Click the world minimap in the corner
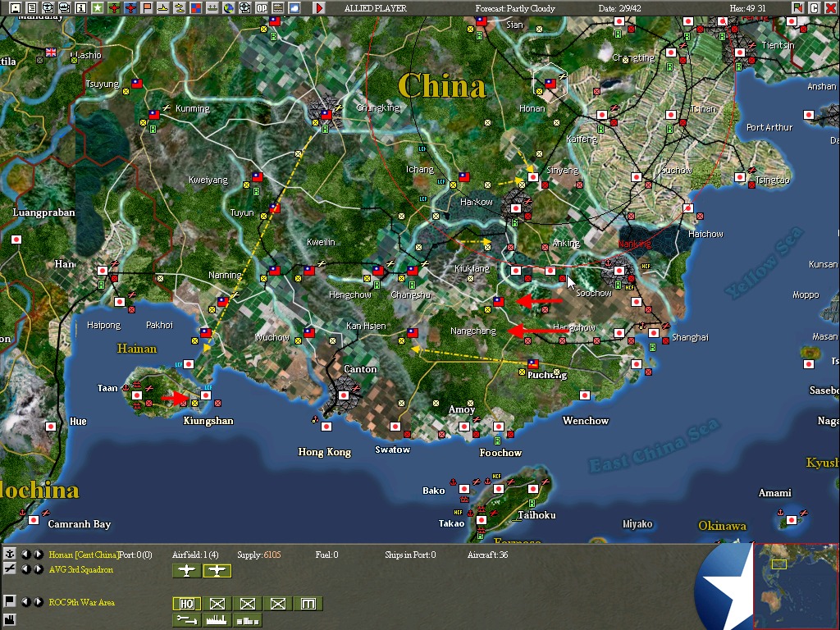This screenshot has height=630, width=840. tap(796, 586)
